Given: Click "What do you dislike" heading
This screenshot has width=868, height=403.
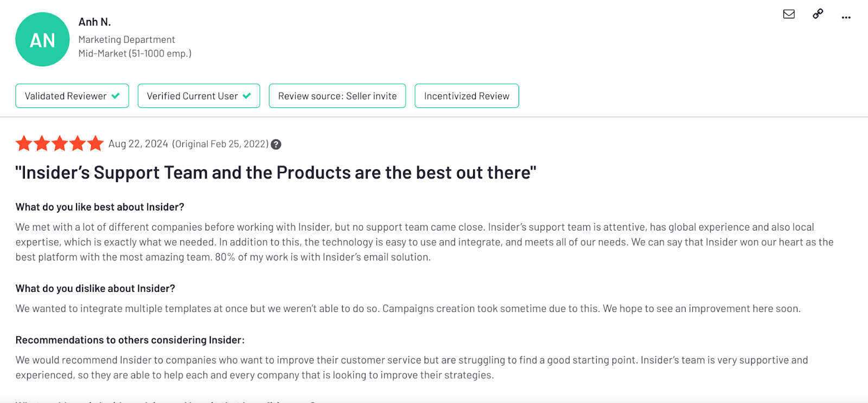Looking at the screenshot, I should (95, 289).
